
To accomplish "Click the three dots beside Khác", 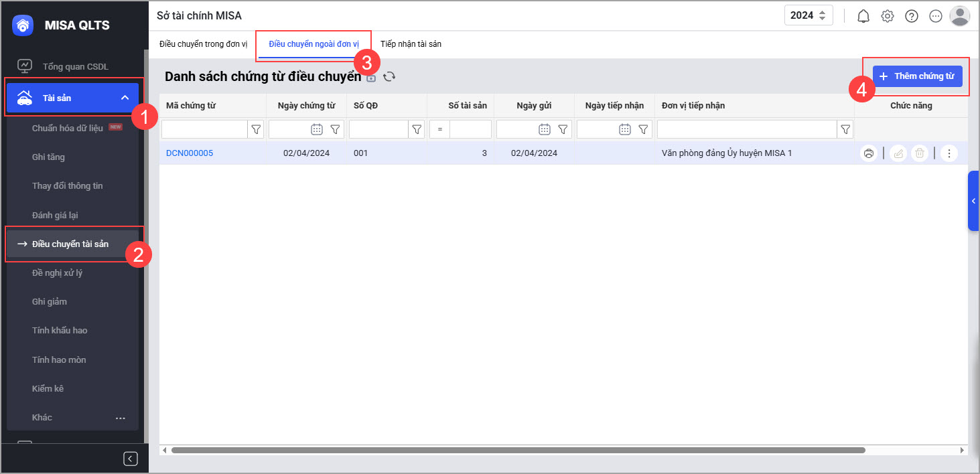I will pos(121,418).
